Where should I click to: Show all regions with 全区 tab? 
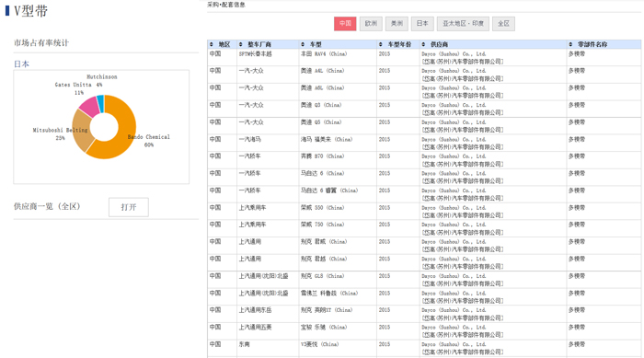pos(503,23)
